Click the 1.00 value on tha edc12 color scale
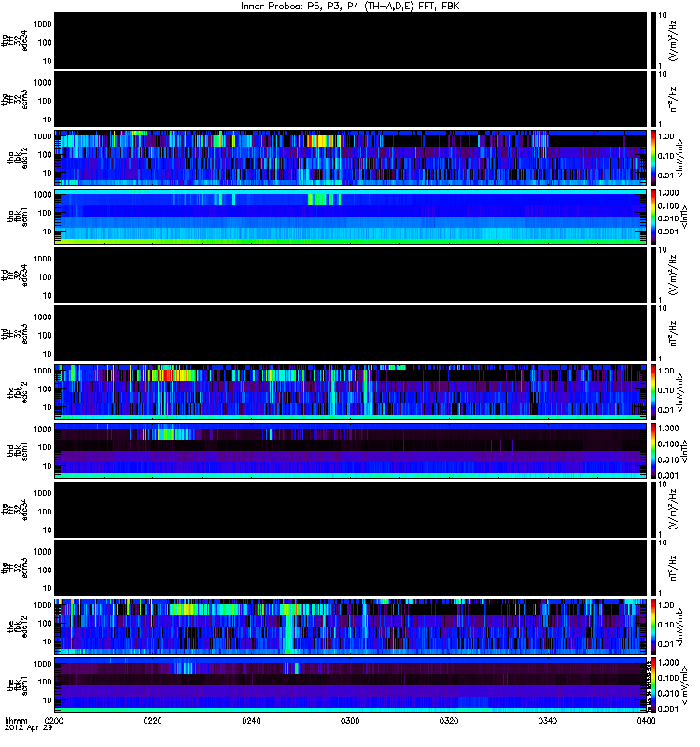 point(666,136)
